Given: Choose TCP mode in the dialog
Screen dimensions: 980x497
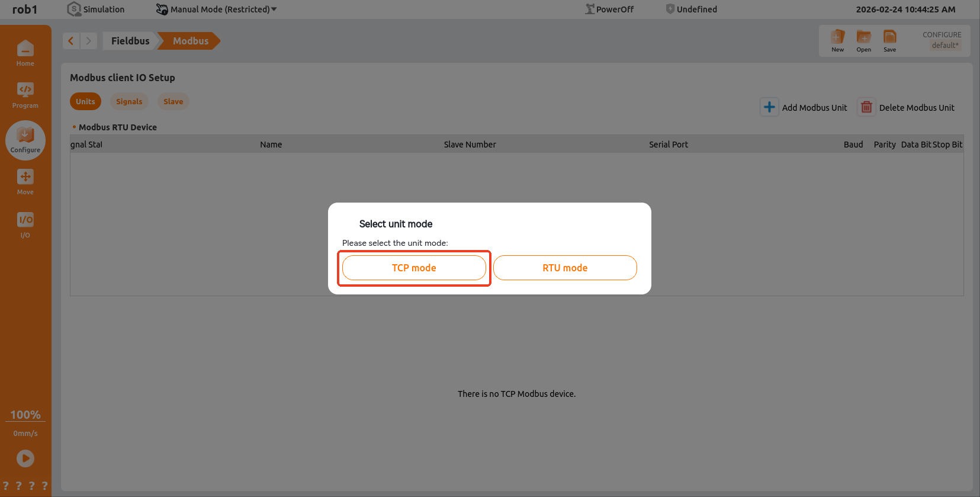Looking at the screenshot, I should [x=414, y=268].
